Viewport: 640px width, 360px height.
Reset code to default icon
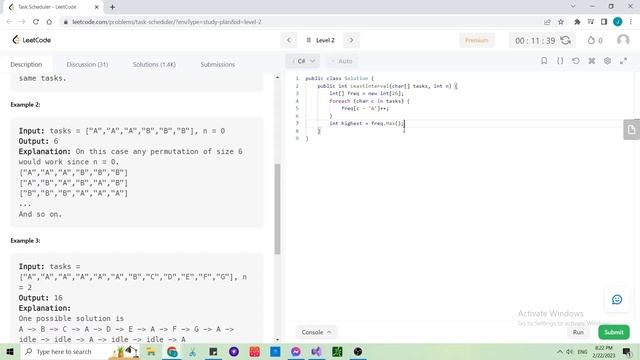pyautogui.click(x=576, y=60)
